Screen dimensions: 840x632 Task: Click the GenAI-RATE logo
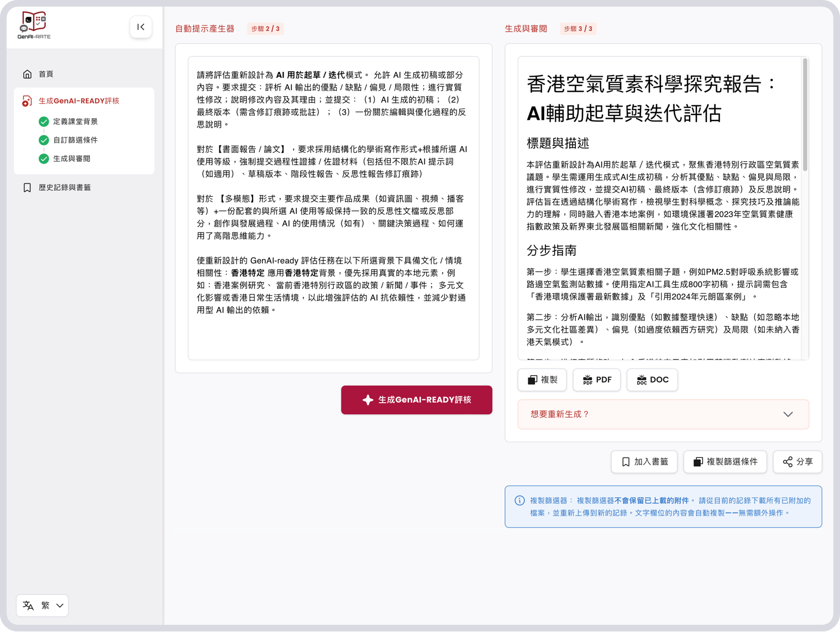[x=34, y=25]
